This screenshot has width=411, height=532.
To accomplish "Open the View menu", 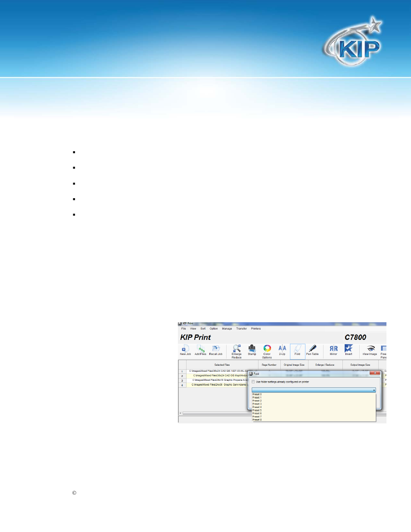I will (x=193, y=329).
